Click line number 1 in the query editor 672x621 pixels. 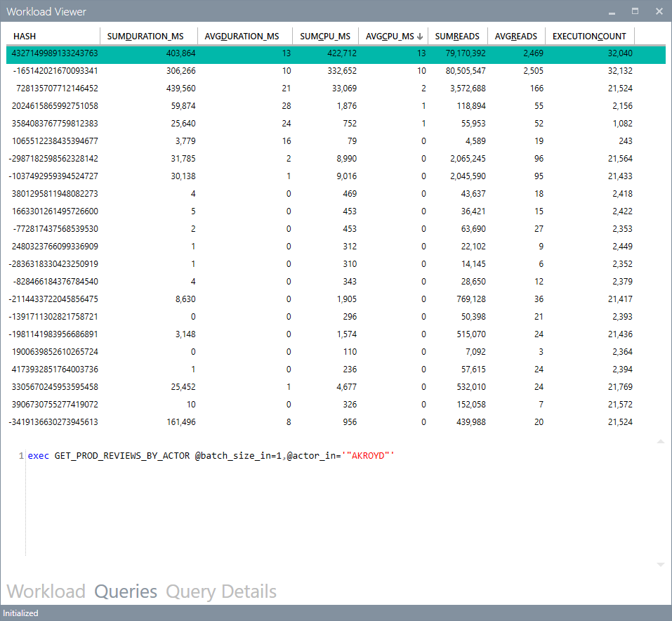tap(17, 455)
